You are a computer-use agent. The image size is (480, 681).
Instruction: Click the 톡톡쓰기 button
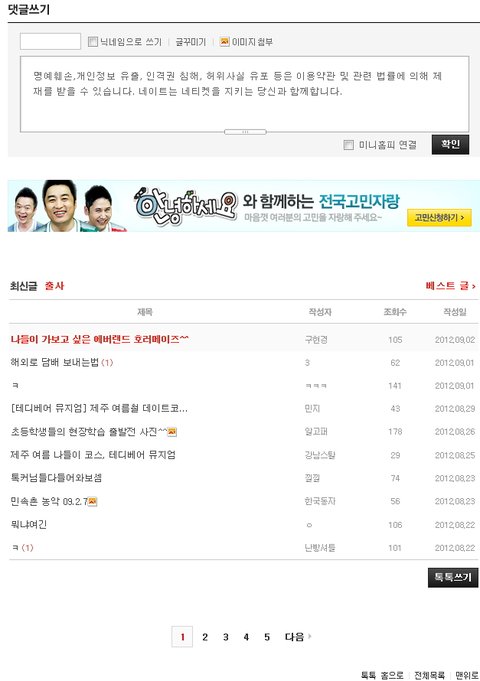point(453,577)
